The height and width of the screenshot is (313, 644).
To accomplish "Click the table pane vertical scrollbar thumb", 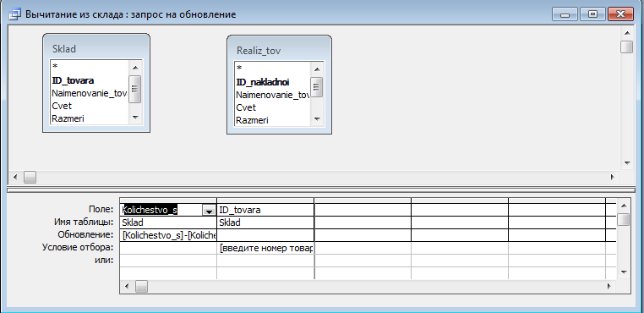I will [627, 47].
